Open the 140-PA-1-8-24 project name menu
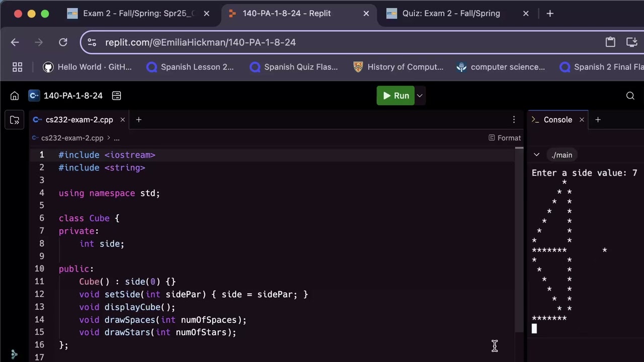Image resolution: width=644 pixels, height=362 pixels. pyautogui.click(x=73, y=96)
